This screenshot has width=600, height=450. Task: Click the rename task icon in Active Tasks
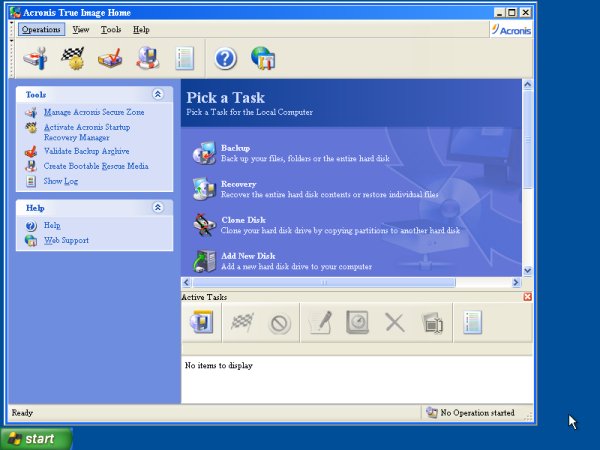(432, 323)
